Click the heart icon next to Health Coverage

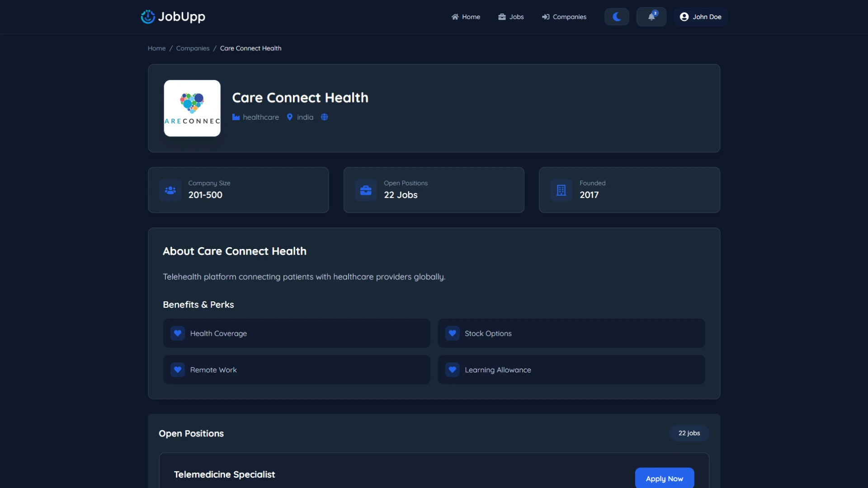pos(178,333)
